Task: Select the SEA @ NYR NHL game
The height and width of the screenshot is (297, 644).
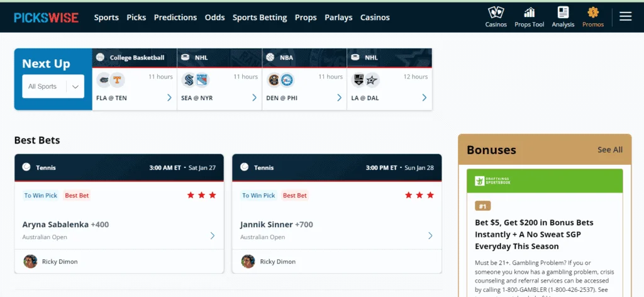Action: [x=219, y=87]
